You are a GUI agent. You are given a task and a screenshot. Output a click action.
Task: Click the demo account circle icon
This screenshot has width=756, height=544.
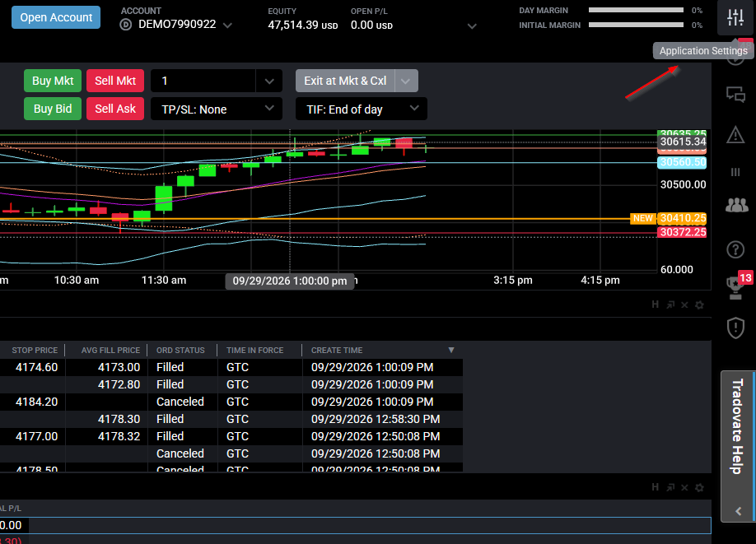pos(126,25)
